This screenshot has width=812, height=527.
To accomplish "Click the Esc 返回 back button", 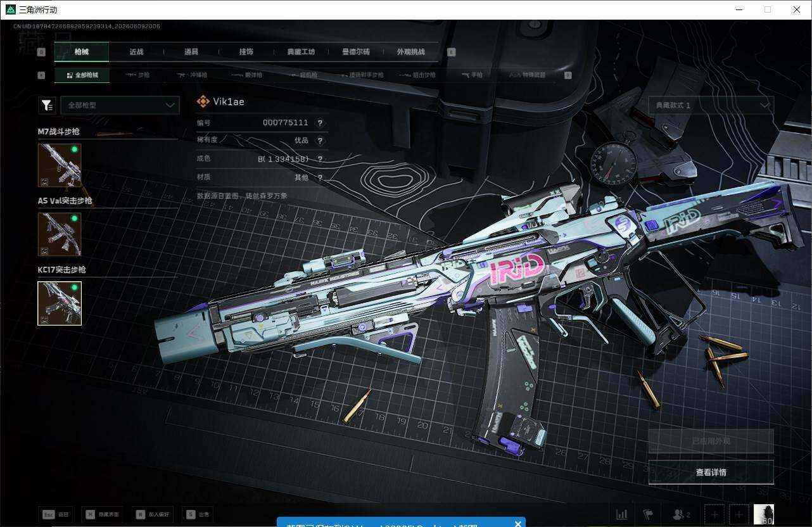I will pos(56,514).
